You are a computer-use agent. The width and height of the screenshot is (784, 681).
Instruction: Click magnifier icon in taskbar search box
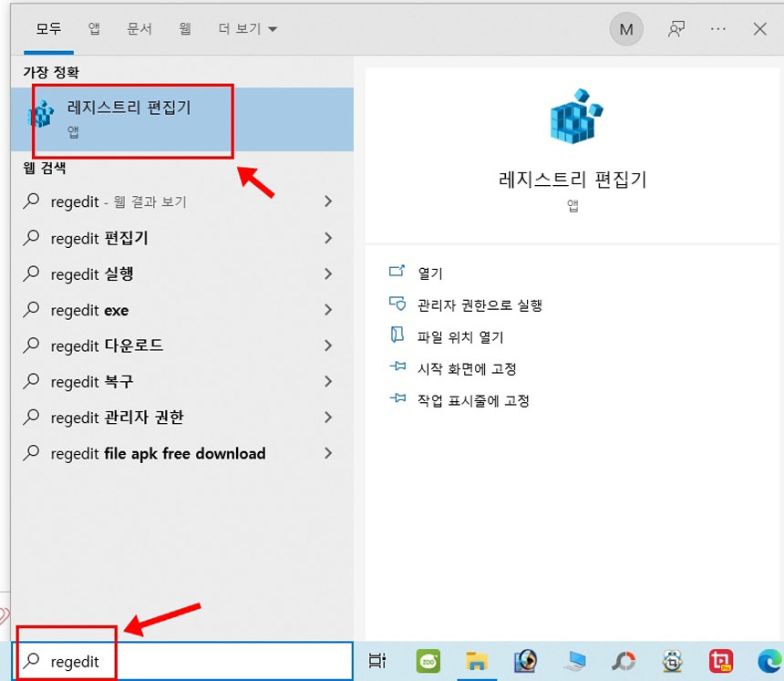click(x=31, y=661)
